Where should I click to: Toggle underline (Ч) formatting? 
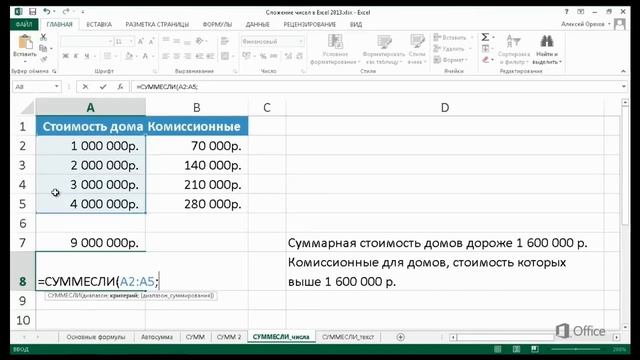[x=87, y=56]
